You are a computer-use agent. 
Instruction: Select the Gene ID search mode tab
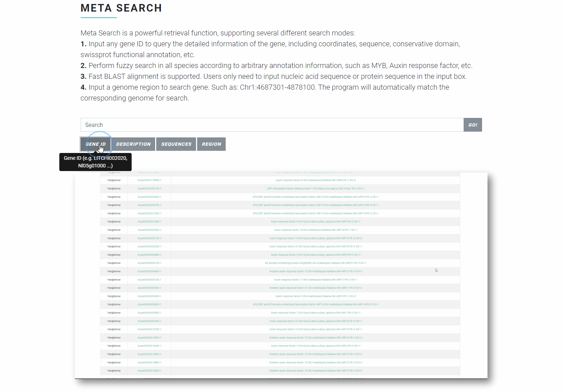[x=95, y=144]
